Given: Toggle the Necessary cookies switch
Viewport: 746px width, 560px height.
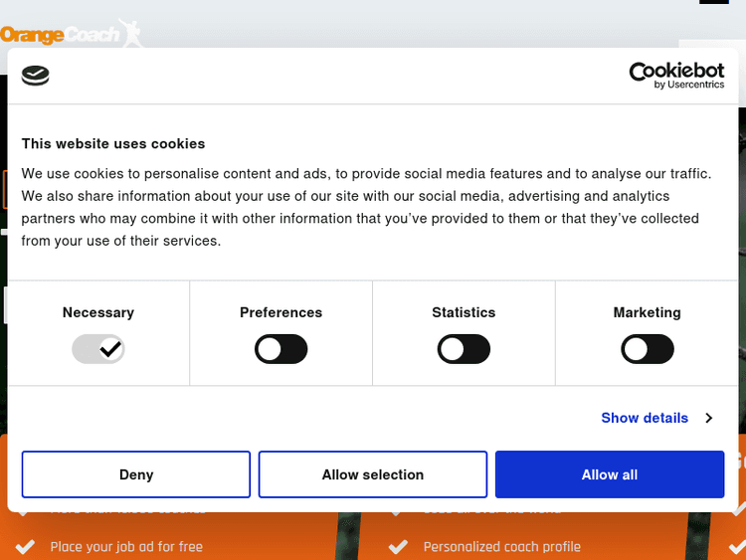Looking at the screenshot, I should [98, 349].
